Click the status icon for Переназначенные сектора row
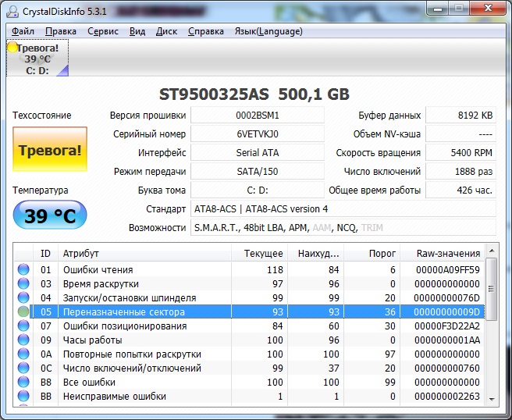Image resolution: width=512 pixels, height=420 pixels. [23, 312]
